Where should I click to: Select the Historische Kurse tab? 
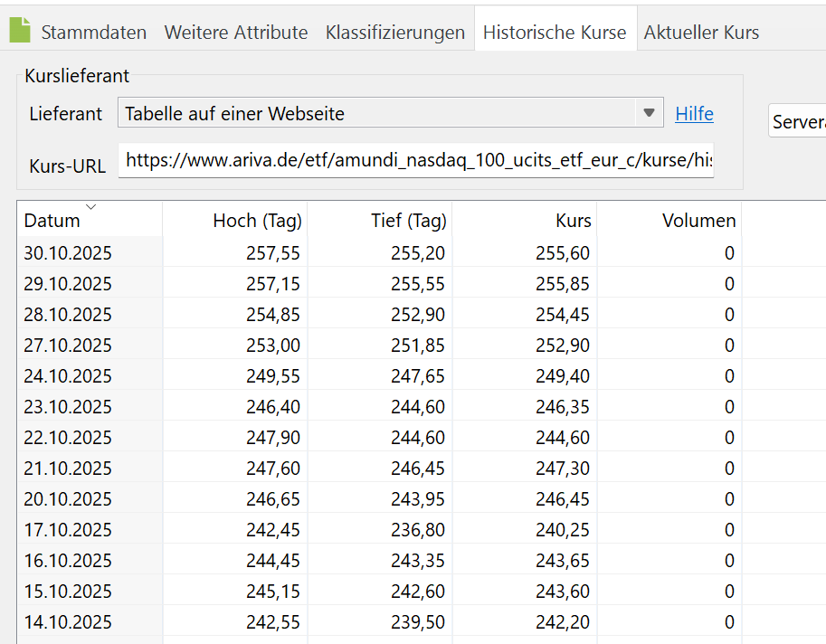click(x=554, y=33)
